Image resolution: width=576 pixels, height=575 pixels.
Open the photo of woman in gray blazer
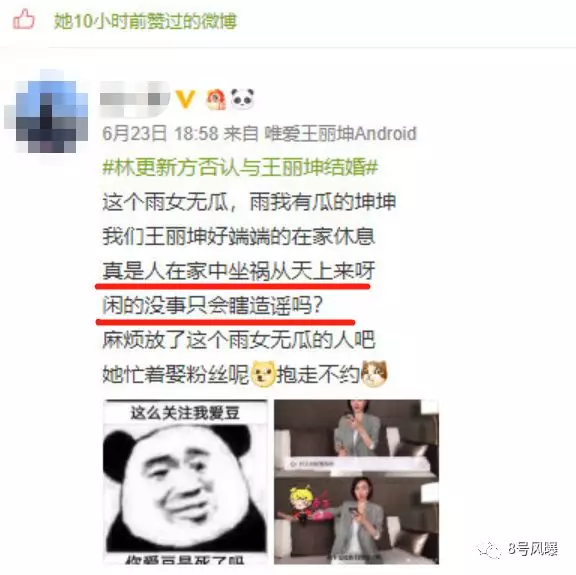click(x=356, y=482)
